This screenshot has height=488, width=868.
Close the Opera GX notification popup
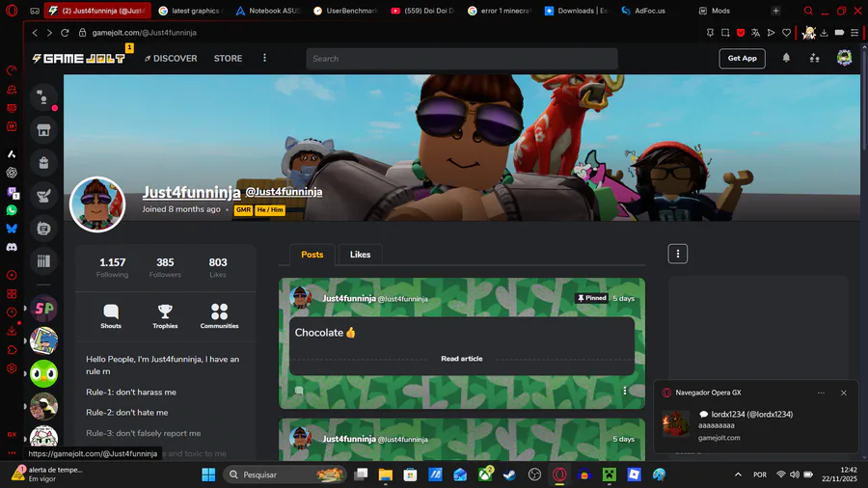(x=844, y=393)
